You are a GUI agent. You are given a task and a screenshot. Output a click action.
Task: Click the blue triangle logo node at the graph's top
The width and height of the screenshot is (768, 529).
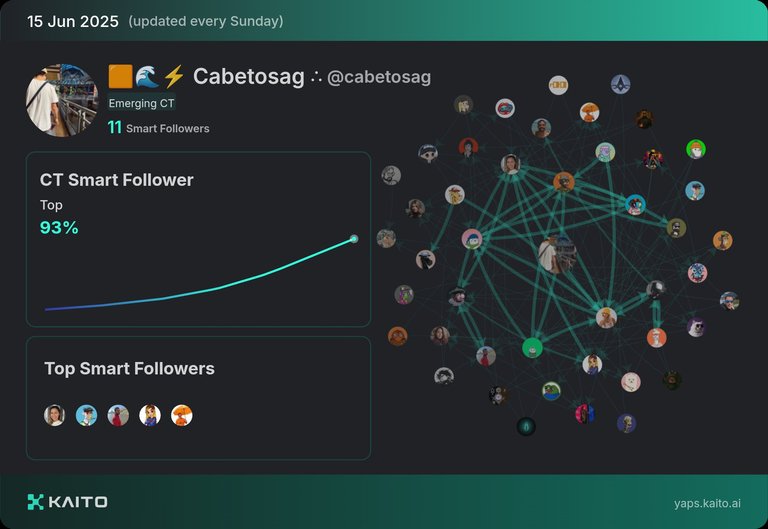click(x=621, y=84)
